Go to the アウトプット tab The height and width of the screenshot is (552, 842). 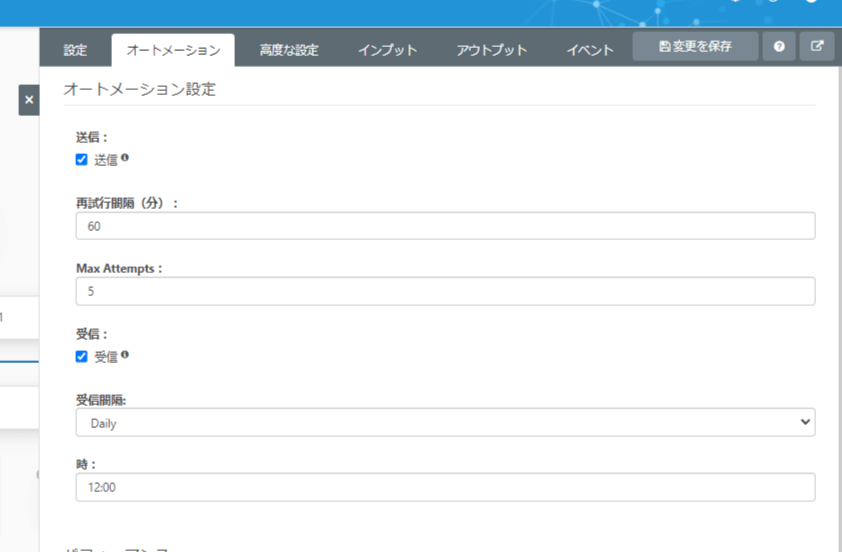pyautogui.click(x=491, y=50)
